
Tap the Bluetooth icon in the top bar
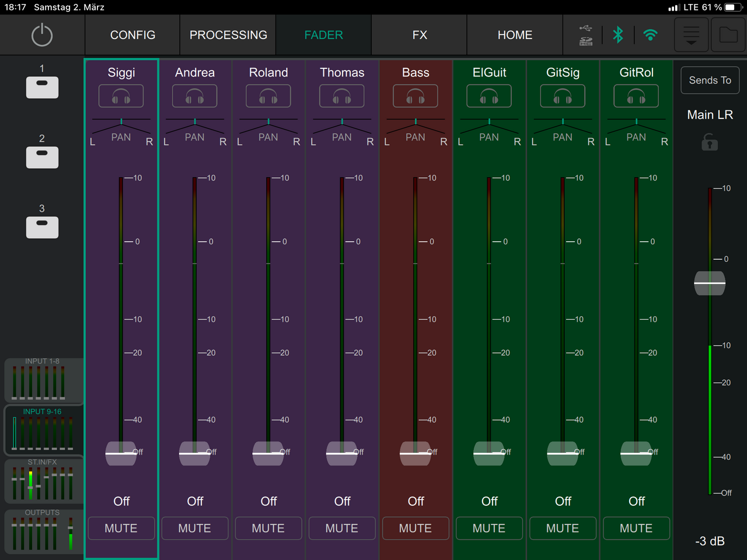point(618,35)
